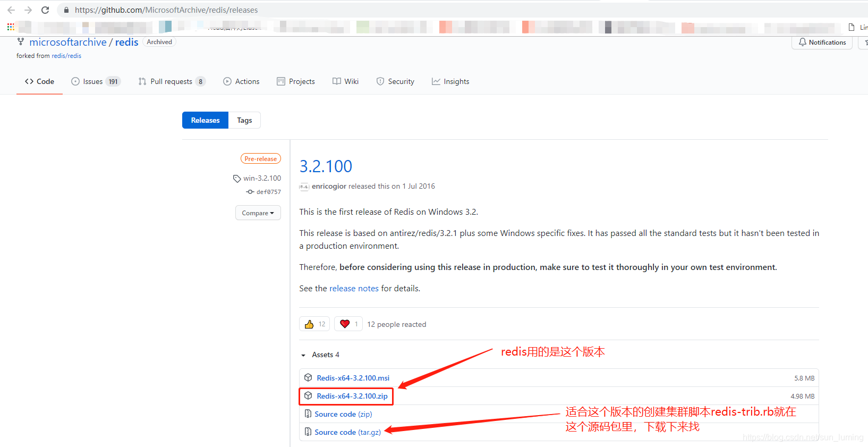The width and height of the screenshot is (868, 447).
Task: Click the Archived label badge
Action: pos(159,42)
